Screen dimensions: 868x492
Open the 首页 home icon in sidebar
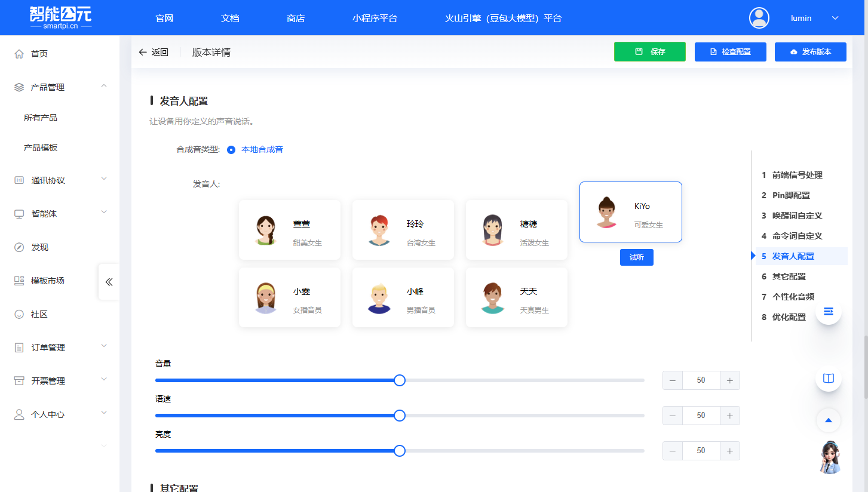pyautogui.click(x=18, y=53)
